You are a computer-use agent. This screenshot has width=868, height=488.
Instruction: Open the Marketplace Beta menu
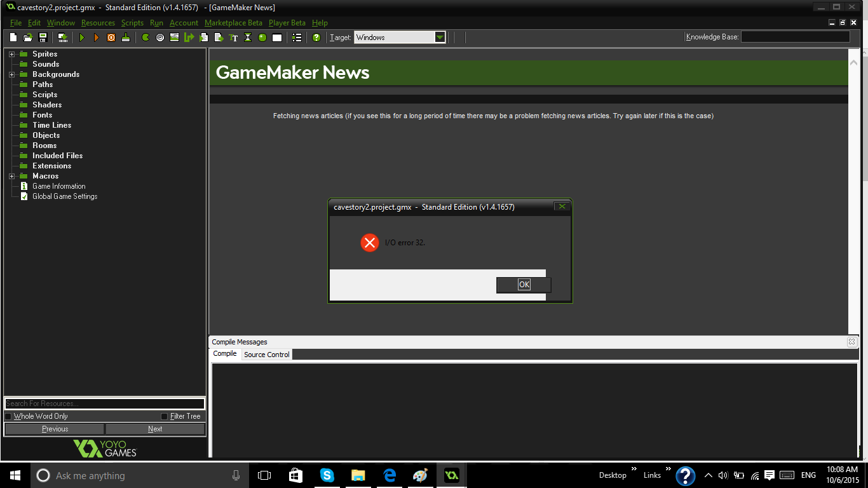pyautogui.click(x=233, y=23)
